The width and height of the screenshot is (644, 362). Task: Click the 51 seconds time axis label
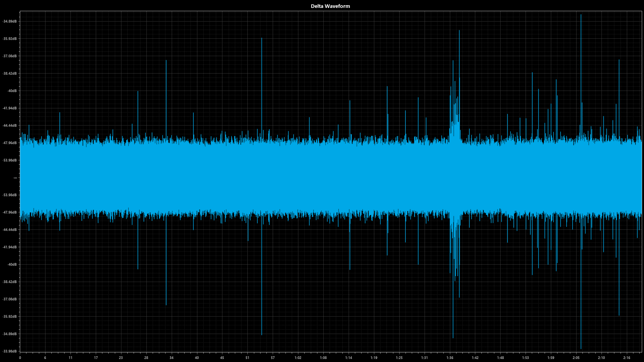[x=247, y=358]
